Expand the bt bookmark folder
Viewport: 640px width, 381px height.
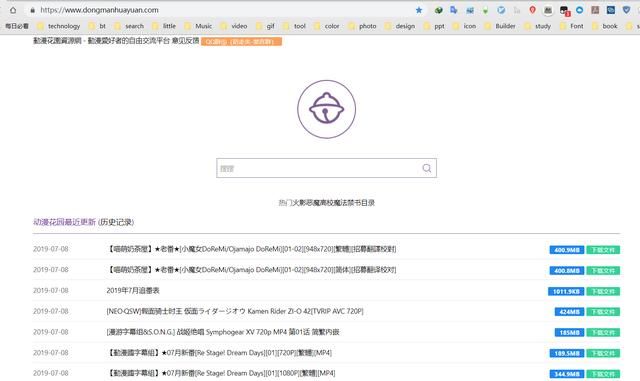98,26
